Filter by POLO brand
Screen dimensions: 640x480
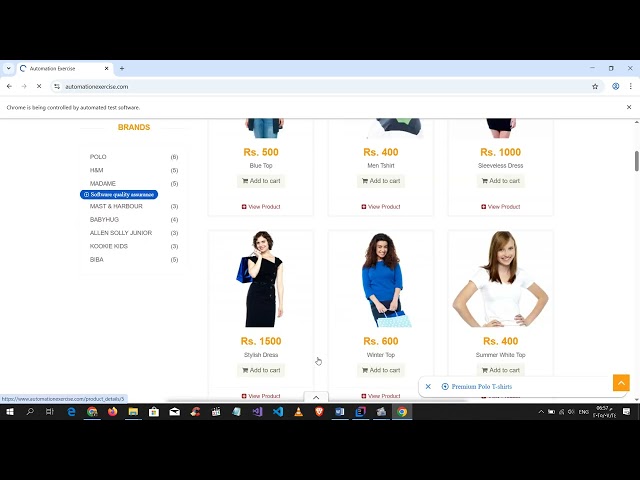coord(98,157)
